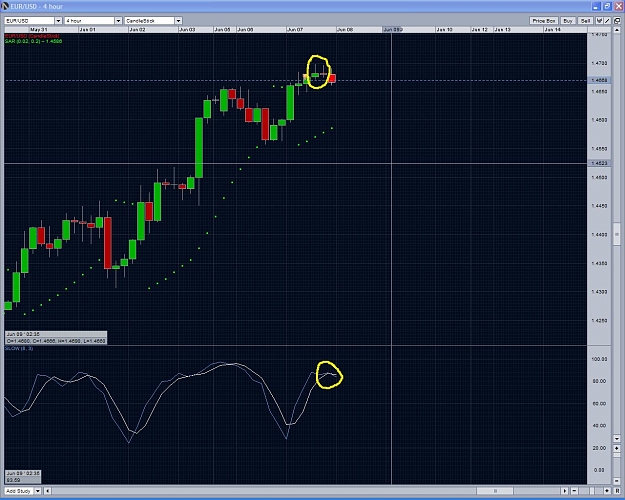625x500 pixels.
Task: Click the vertical scroll up arrow
Action: pos(617,31)
